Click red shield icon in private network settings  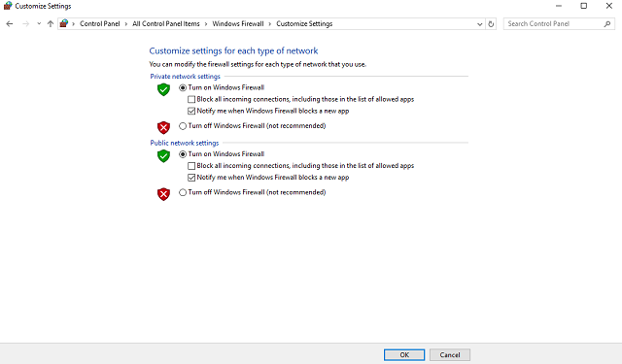click(163, 127)
